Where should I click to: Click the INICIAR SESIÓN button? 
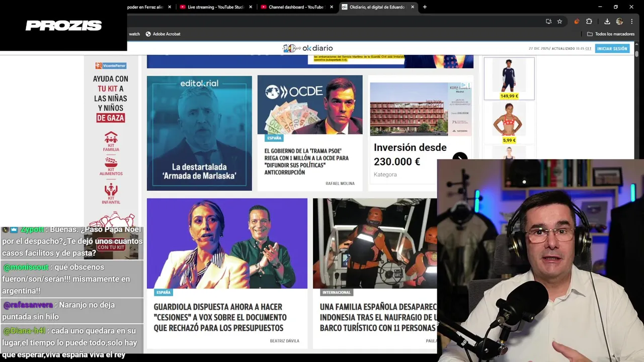612,48
